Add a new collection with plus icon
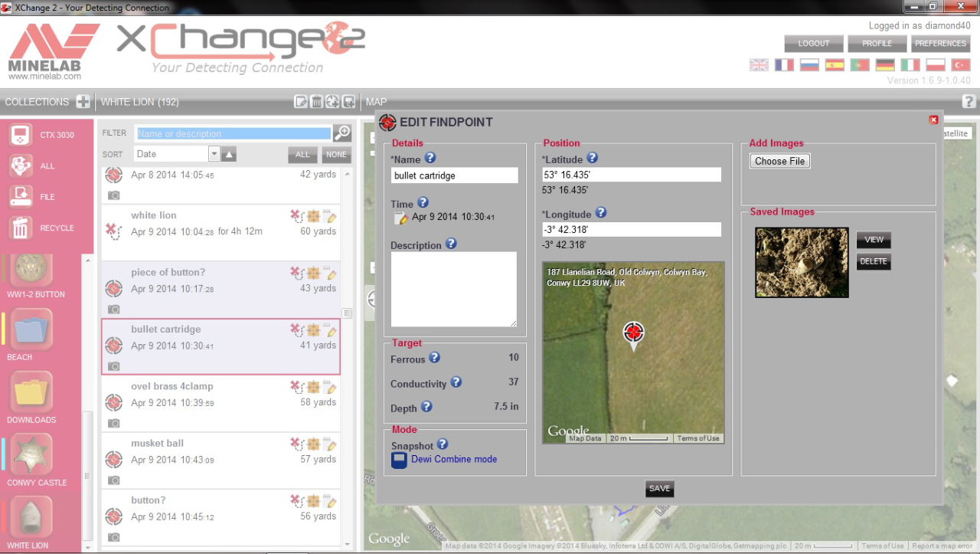The image size is (980, 554). [83, 102]
